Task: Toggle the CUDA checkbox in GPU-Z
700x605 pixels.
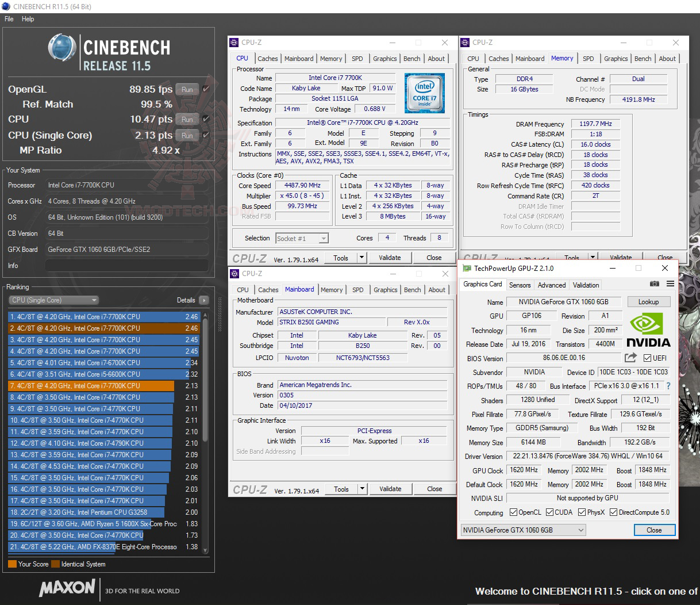Action: tap(549, 512)
